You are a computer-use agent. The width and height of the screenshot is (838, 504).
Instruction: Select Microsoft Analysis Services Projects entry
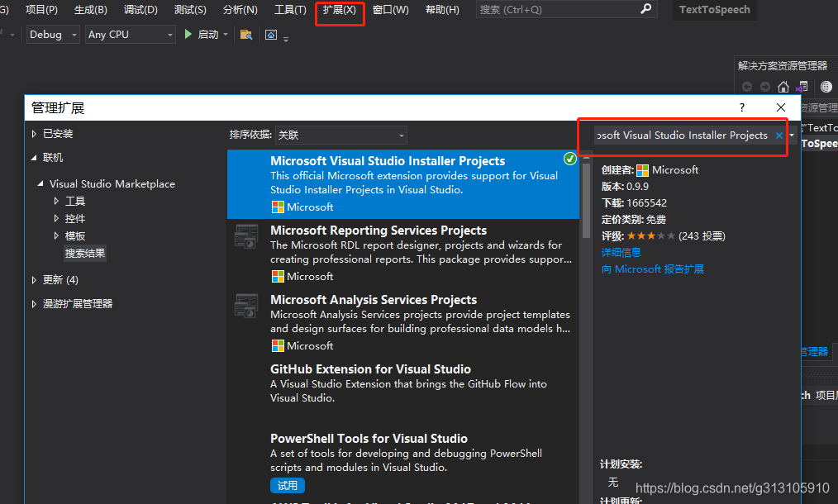tap(403, 323)
